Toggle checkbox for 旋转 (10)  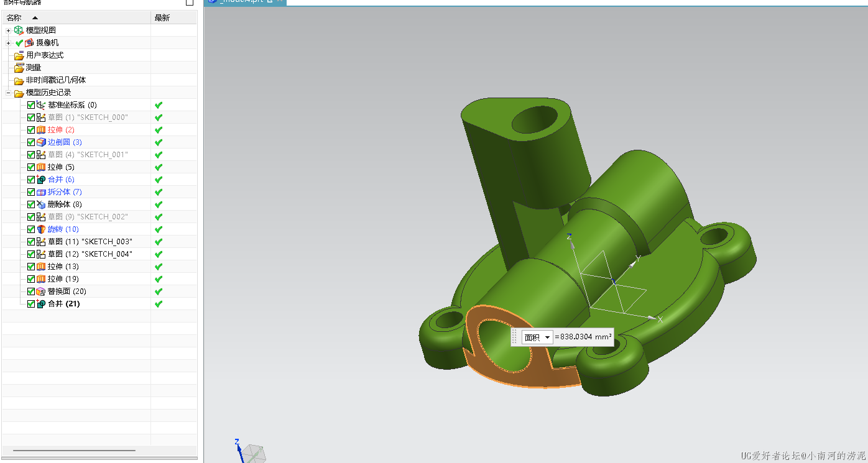click(31, 229)
